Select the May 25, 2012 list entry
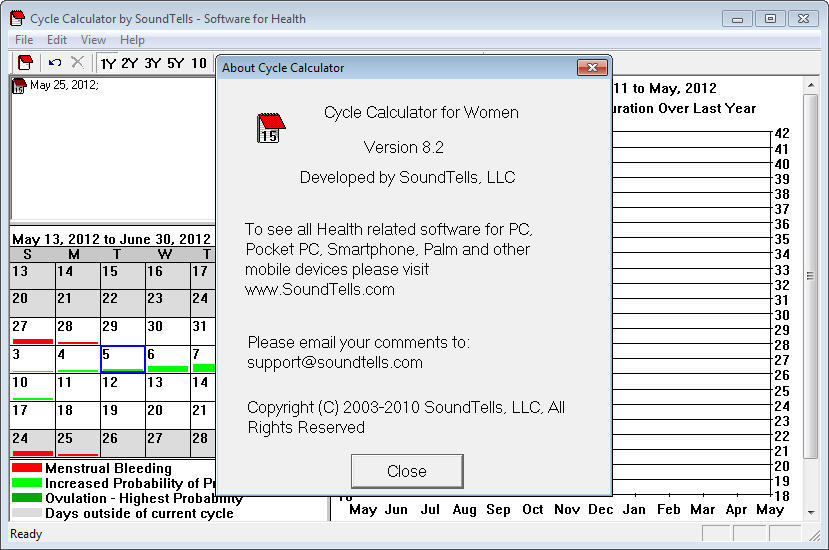The height and width of the screenshot is (550, 829). 64,85
